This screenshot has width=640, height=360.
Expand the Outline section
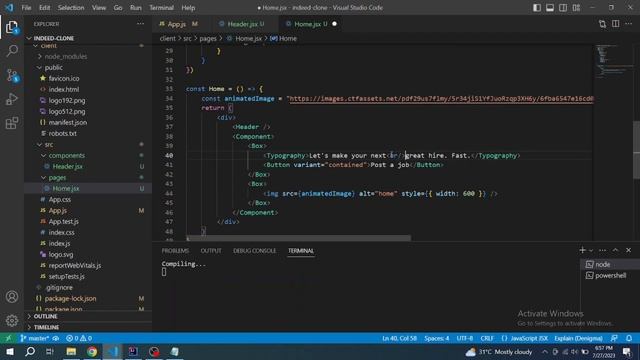pyautogui.click(x=88, y=316)
